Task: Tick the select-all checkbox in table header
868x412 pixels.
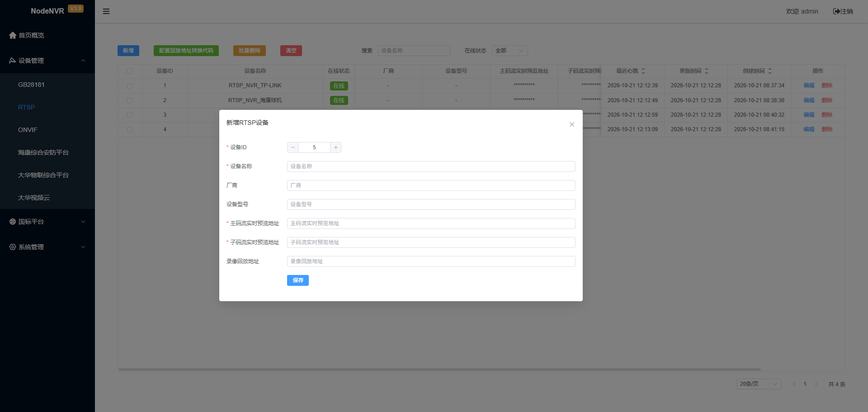Action: (130, 71)
